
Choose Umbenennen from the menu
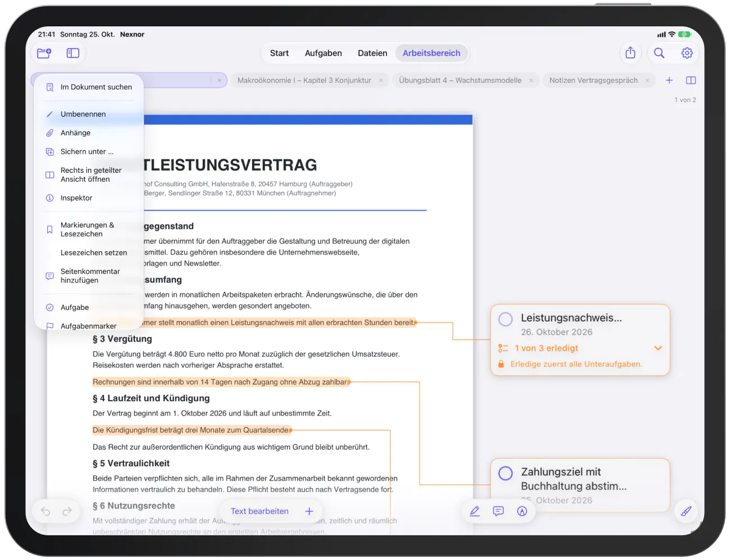point(89,114)
